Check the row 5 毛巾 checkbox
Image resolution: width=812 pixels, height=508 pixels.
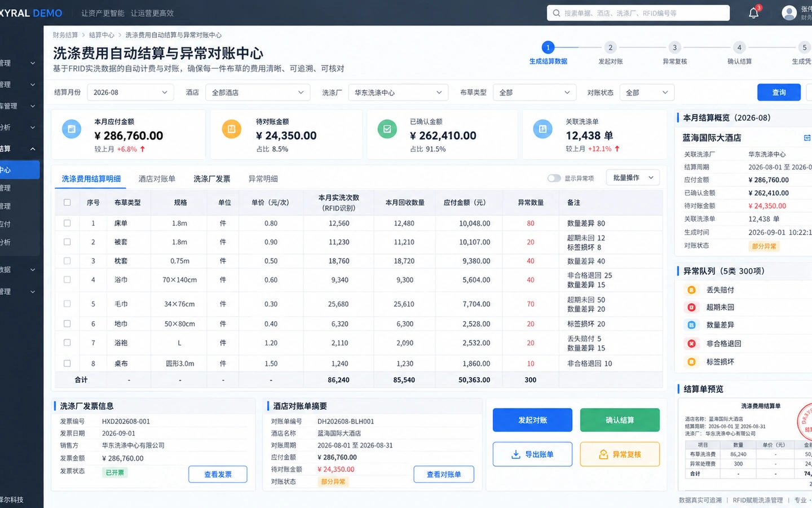67,304
